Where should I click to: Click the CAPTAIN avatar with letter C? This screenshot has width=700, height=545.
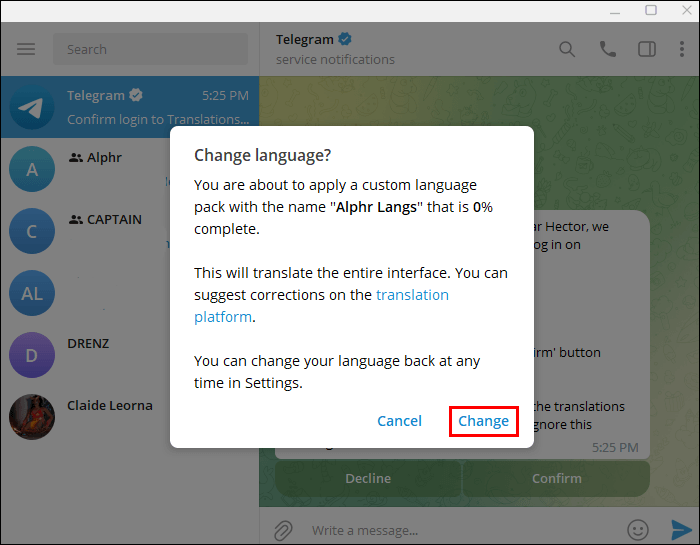click(x=32, y=231)
